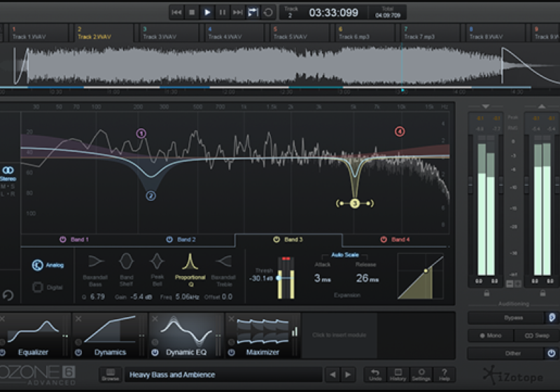Click the Freq value 5.06kHz
Viewport: 560px width, 392px height.
(x=188, y=297)
